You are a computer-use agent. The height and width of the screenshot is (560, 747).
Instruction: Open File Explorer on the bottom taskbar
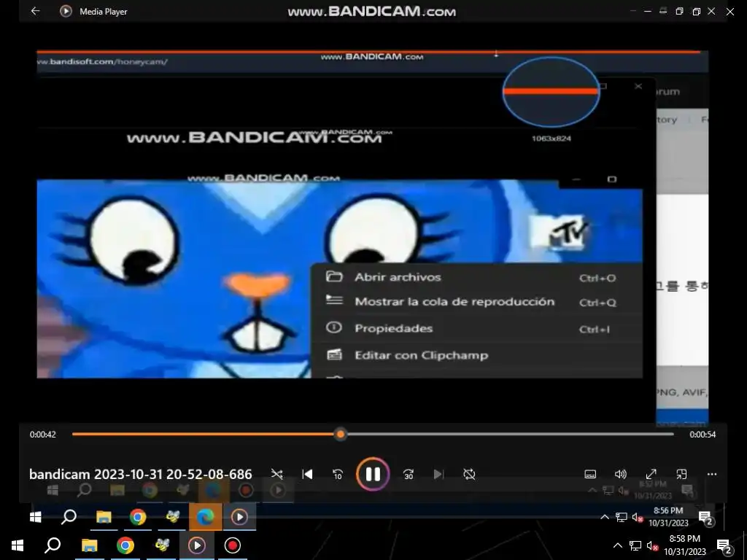point(89,545)
